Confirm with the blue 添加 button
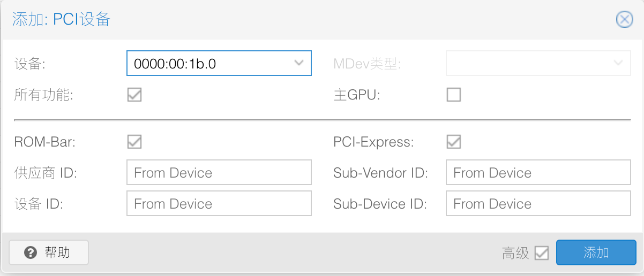This screenshot has width=644, height=276. coord(596,252)
